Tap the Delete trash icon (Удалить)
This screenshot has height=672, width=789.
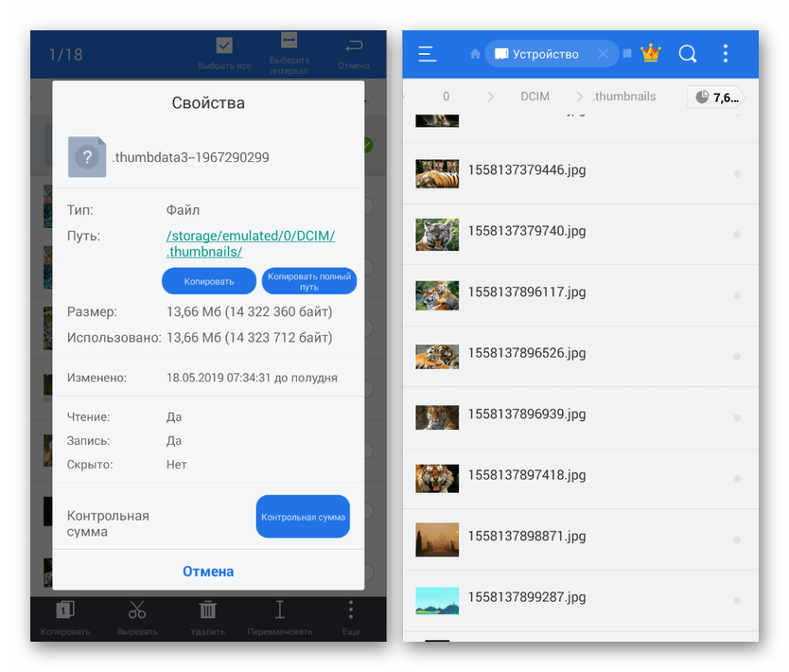pos(207,610)
